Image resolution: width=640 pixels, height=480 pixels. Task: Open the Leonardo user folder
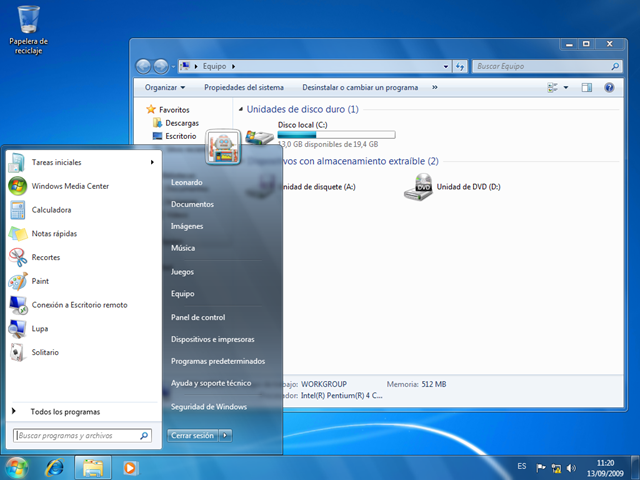[x=187, y=182]
